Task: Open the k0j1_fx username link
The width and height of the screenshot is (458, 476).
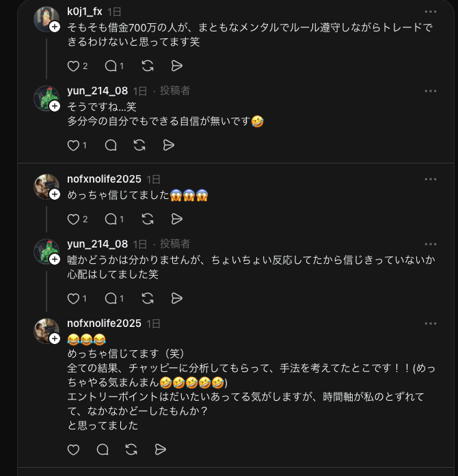Action: (x=85, y=12)
